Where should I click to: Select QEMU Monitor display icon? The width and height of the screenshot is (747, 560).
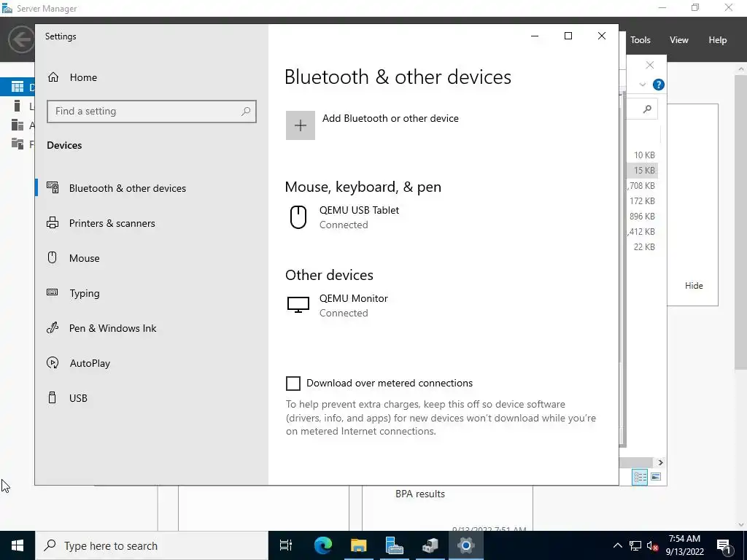point(298,305)
